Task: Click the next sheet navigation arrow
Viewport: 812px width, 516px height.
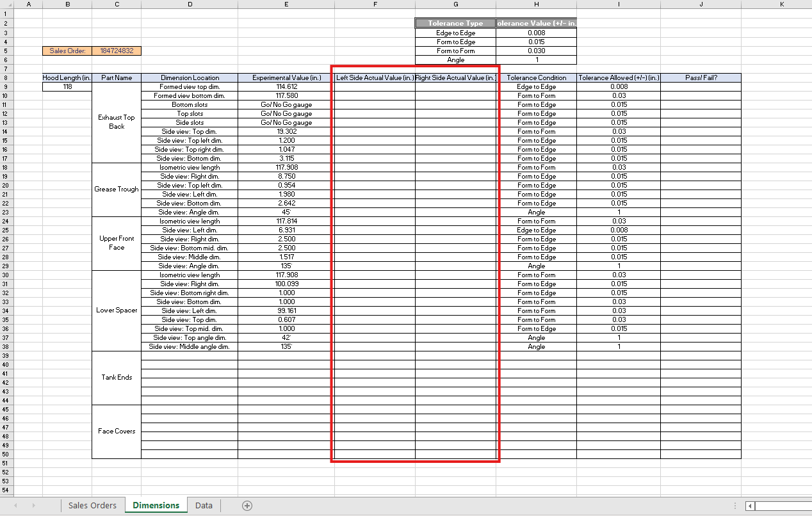Action: (33, 506)
